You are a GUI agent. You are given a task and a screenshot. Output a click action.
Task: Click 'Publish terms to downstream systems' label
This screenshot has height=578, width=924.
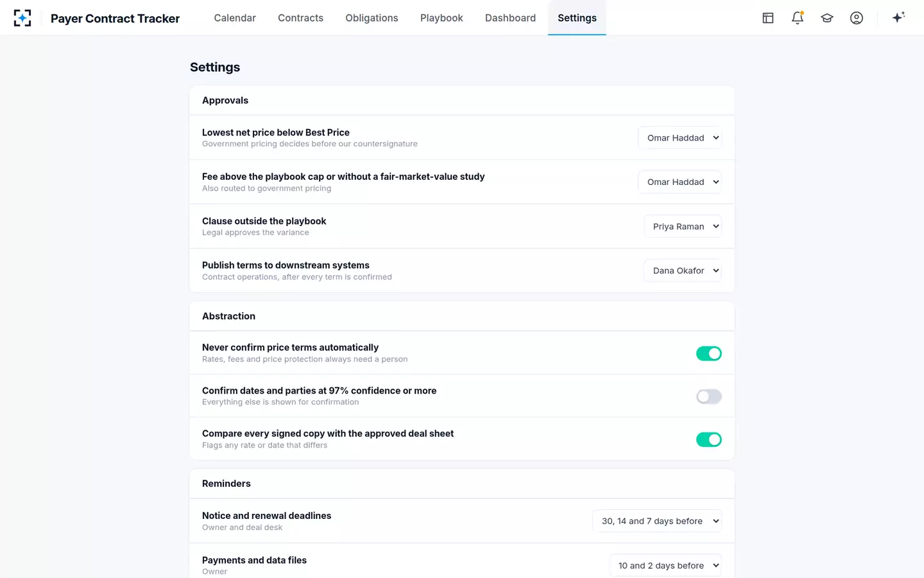(286, 265)
